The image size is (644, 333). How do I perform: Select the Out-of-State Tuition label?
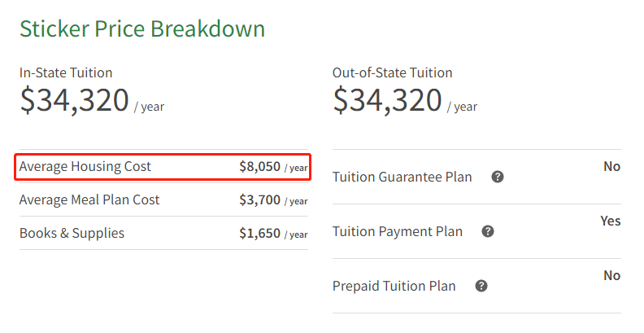click(x=392, y=72)
